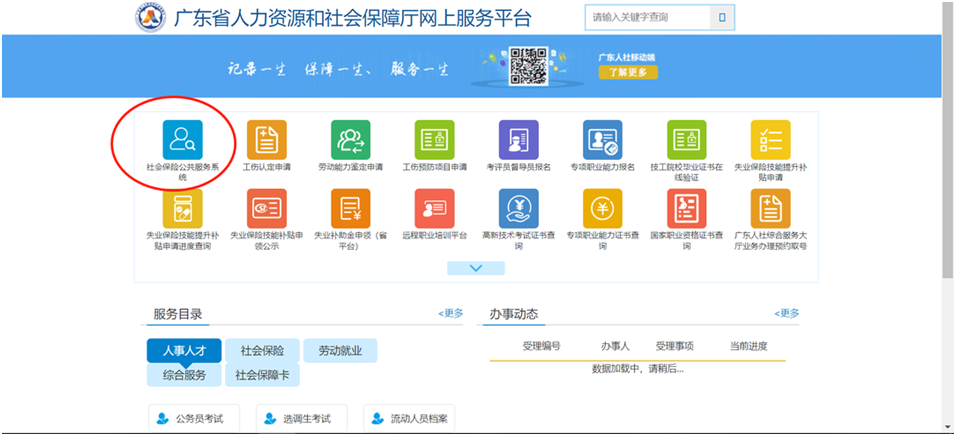
Task: Select the 工伤预防项目申请 icon
Action: 434,139
